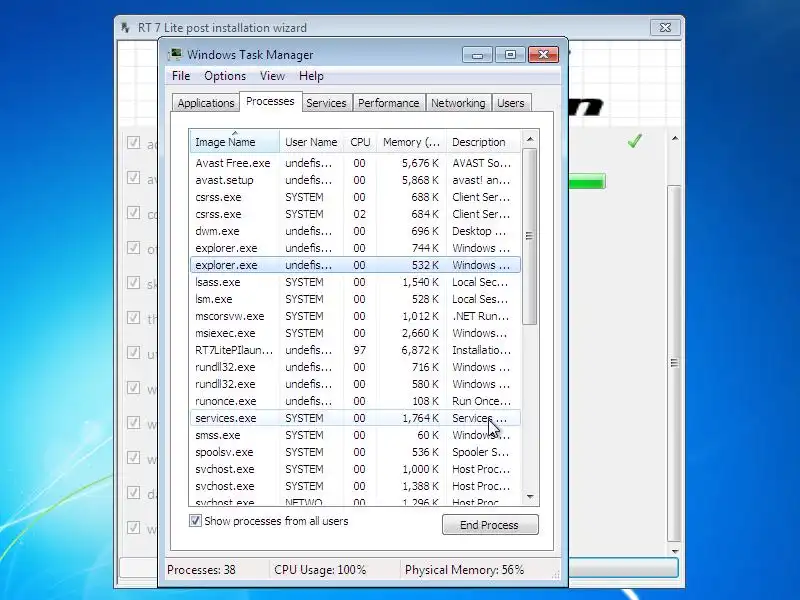The image size is (800, 600).
Task: Toggle the first checkbox in RT 7 Lite wizard list
Action: pos(133,142)
